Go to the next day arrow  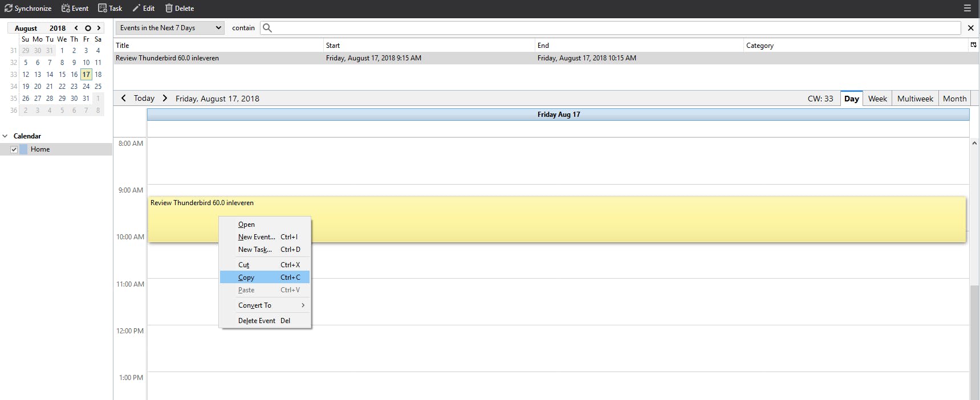click(165, 99)
